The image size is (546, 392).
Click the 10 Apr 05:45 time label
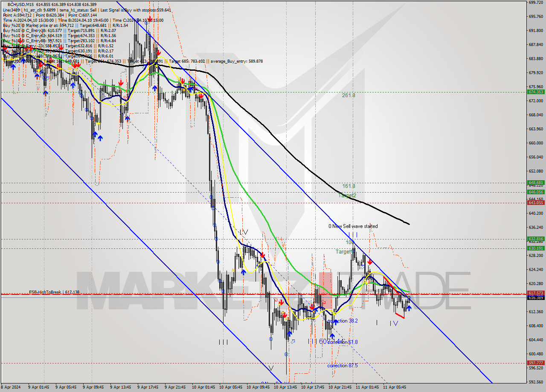(x=231, y=387)
